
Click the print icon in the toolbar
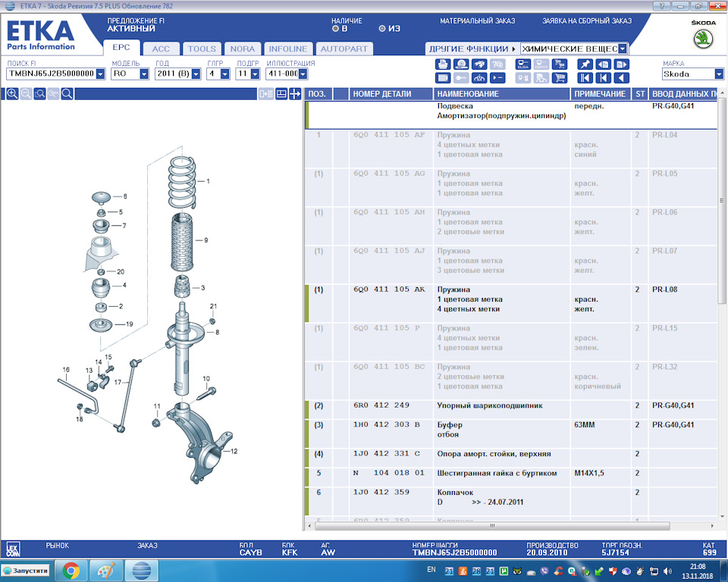[442, 64]
